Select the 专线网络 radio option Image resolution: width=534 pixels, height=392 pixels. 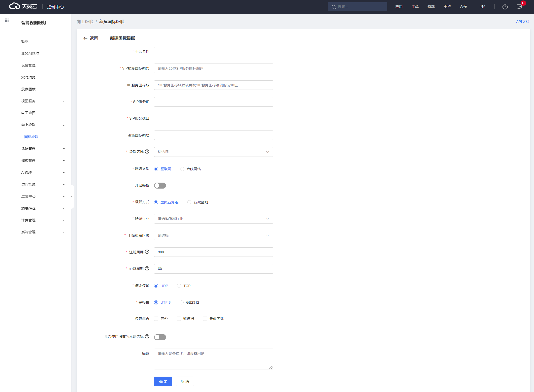point(182,169)
